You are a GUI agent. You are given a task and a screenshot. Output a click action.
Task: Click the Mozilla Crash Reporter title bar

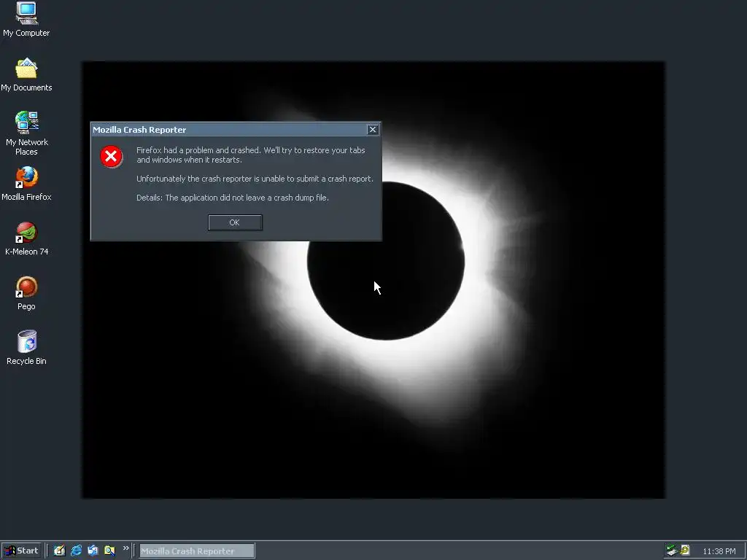(228, 130)
